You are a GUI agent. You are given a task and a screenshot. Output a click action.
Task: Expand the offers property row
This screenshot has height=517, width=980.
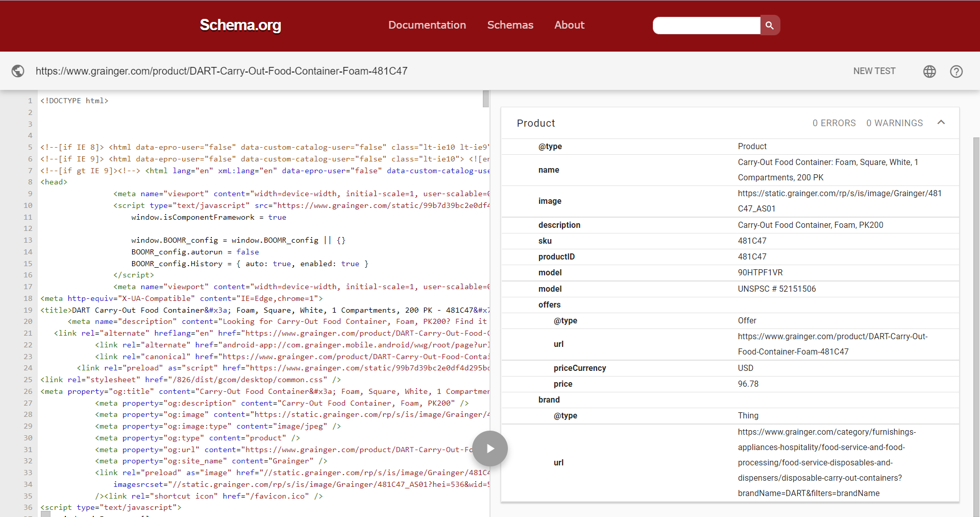click(x=549, y=304)
